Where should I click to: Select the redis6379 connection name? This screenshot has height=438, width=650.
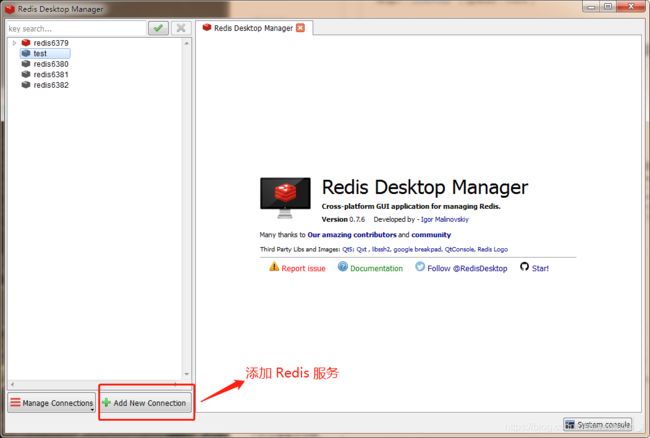click(51, 43)
